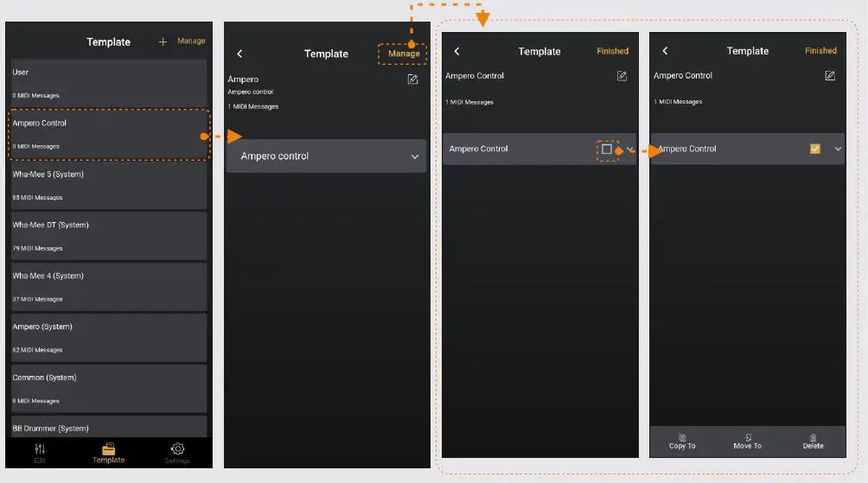868x483 pixels.
Task: Go back from the Ampero template screen
Action: coord(239,54)
